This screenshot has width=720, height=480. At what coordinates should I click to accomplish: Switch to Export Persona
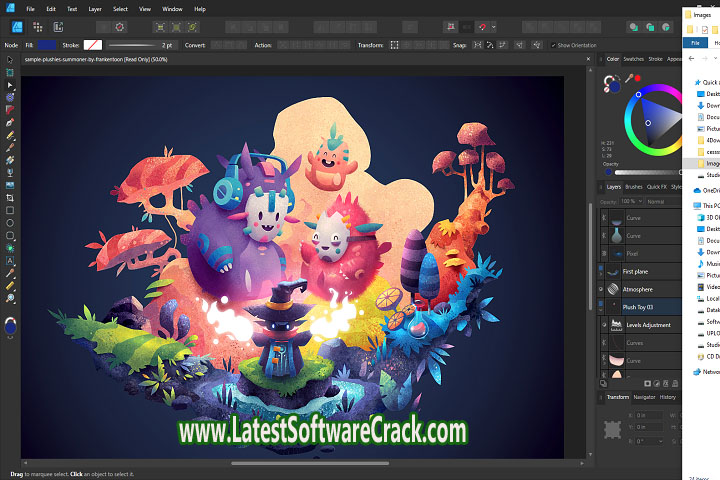[58, 27]
